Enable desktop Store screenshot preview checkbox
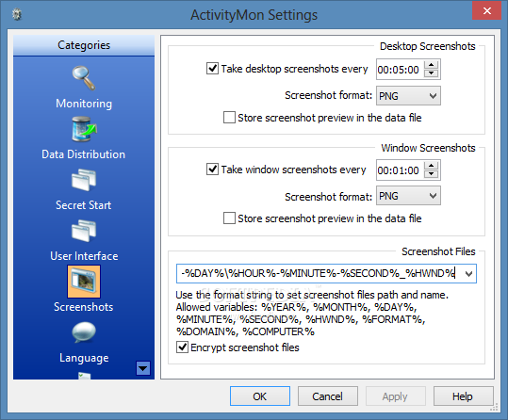Viewport: 508px width, 420px height. point(229,118)
